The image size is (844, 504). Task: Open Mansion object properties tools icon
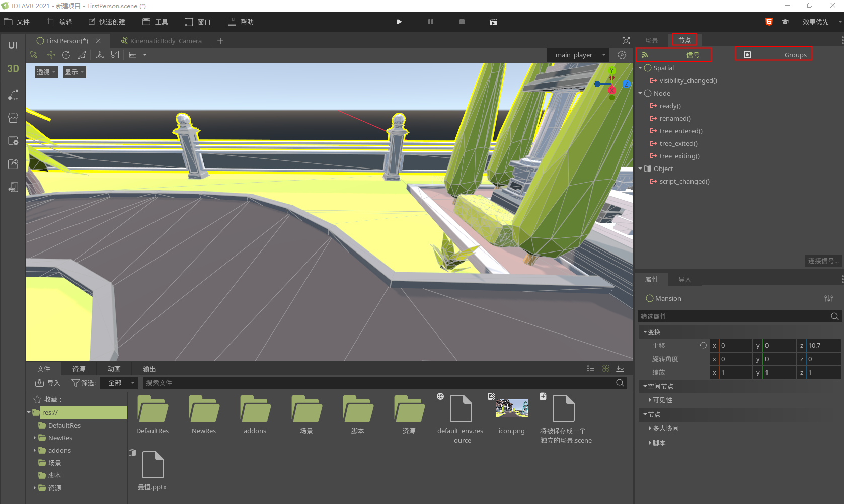click(829, 298)
